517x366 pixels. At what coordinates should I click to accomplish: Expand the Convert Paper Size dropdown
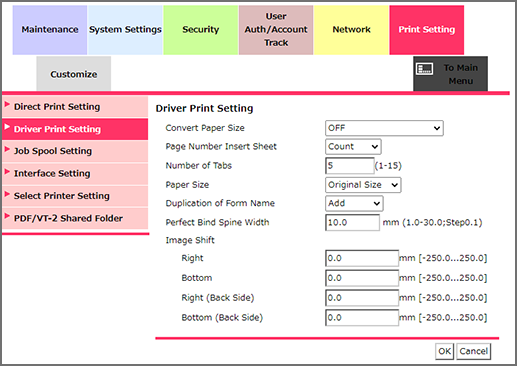pos(384,128)
